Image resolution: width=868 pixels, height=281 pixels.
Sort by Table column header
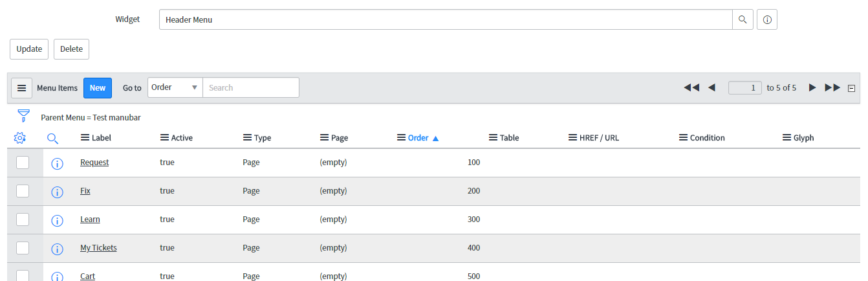[x=510, y=137]
